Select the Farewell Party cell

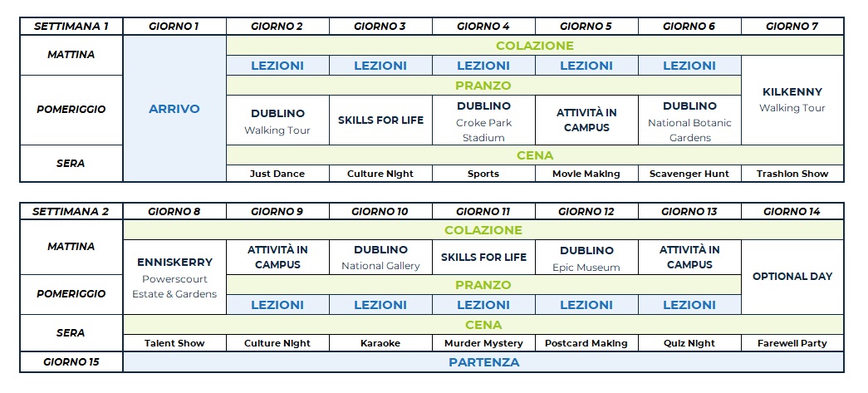coord(792,343)
